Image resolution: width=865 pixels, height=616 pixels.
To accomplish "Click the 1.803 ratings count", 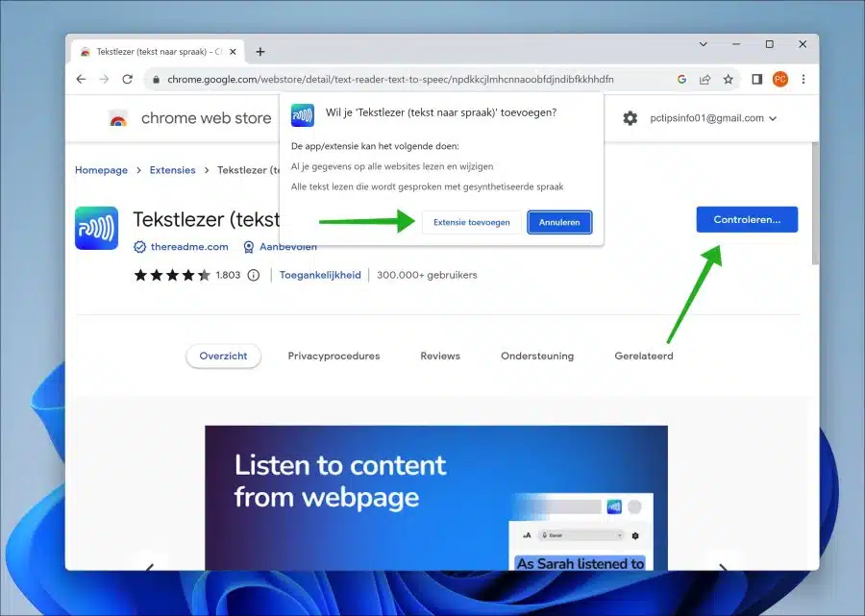I will point(228,275).
